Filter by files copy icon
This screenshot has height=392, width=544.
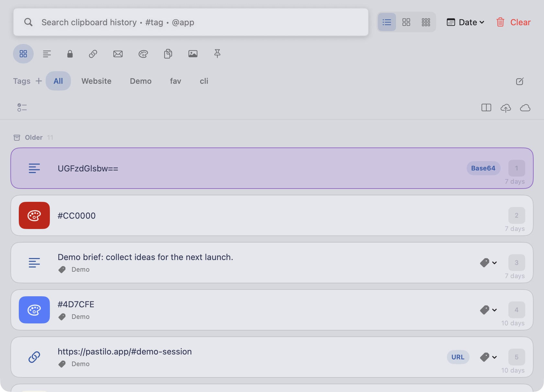(x=168, y=54)
